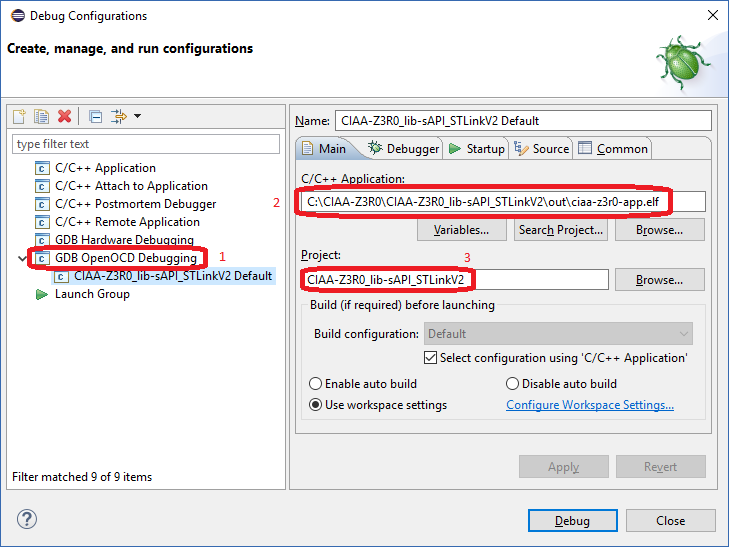The height and width of the screenshot is (547, 729).
Task: Open the filter toolbar dropdown arrow
Action: coord(138,116)
